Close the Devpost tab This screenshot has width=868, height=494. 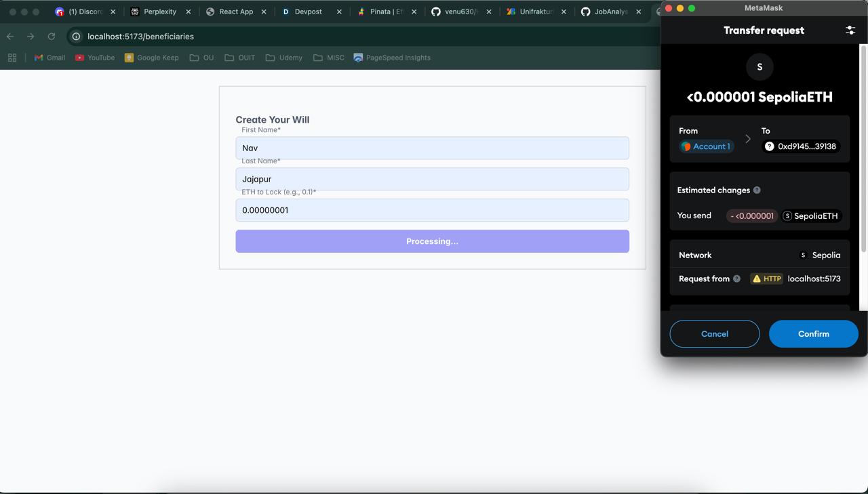tap(339, 12)
